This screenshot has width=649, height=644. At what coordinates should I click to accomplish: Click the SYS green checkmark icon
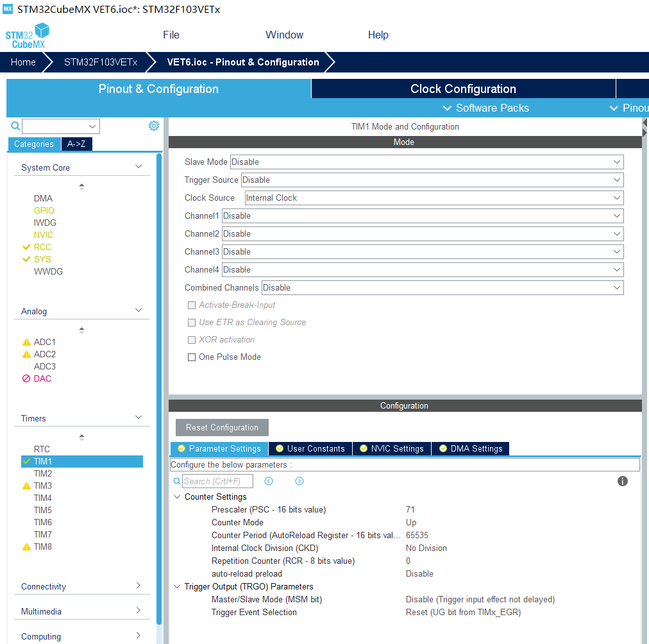(26, 259)
